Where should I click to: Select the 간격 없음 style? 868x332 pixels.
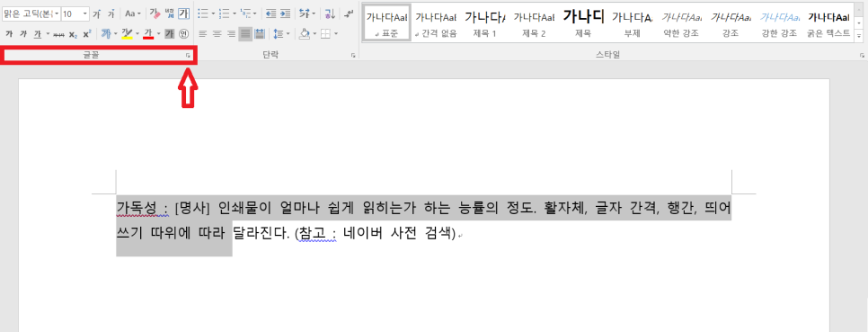pyautogui.click(x=436, y=22)
